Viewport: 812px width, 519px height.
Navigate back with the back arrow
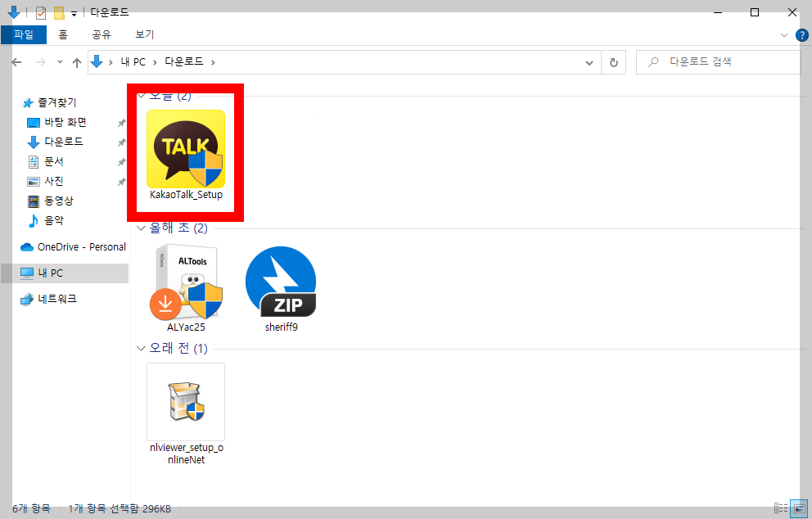pyautogui.click(x=16, y=61)
